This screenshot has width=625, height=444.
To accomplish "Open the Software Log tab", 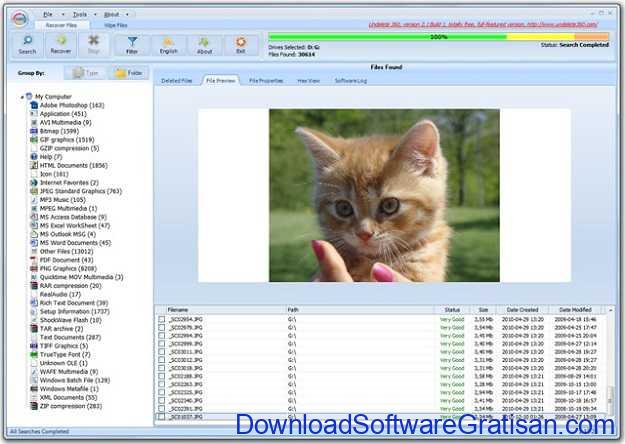I will click(x=351, y=81).
